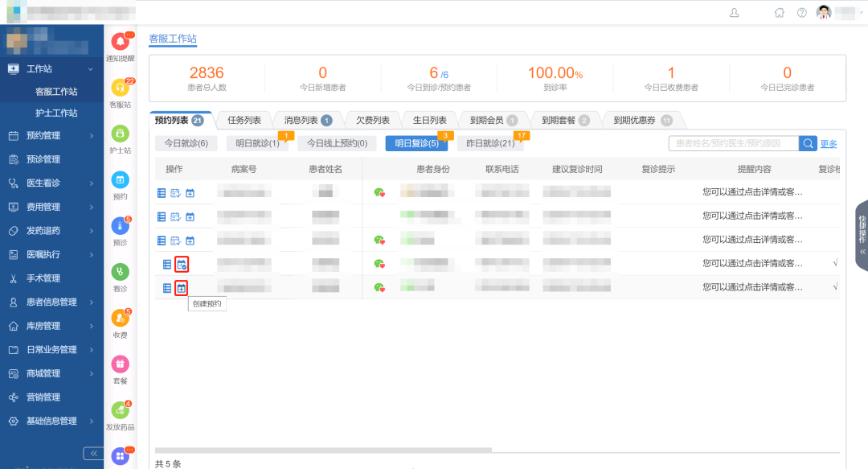868x469 pixels.
Task: Collapse the sidebar with double-arrow button
Action: [x=93, y=454]
